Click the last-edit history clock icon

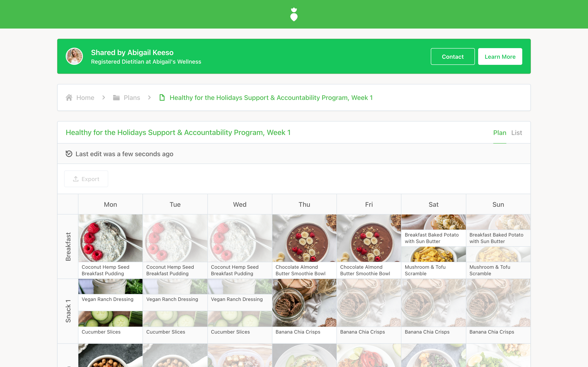[x=69, y=154]
